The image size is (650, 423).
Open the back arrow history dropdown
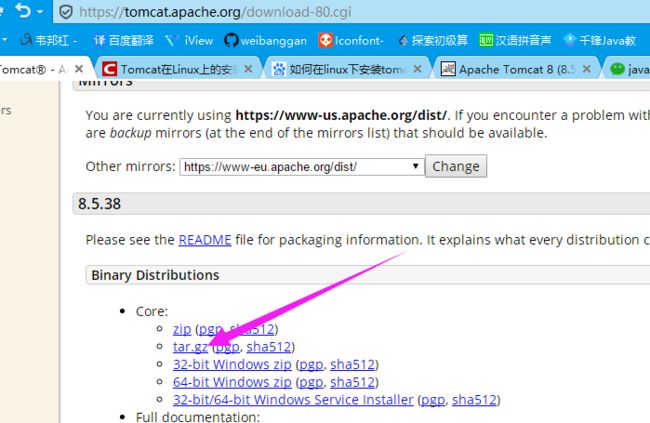(40, 12)
